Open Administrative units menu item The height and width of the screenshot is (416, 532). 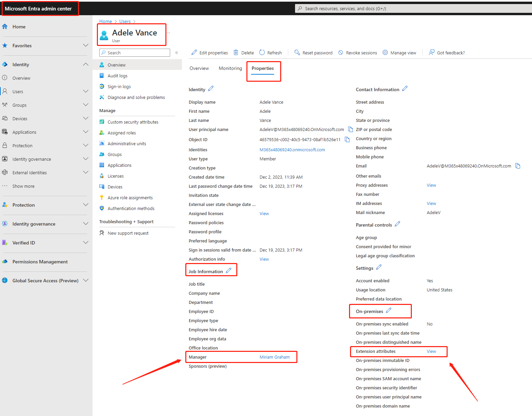[x=127, y=144]
